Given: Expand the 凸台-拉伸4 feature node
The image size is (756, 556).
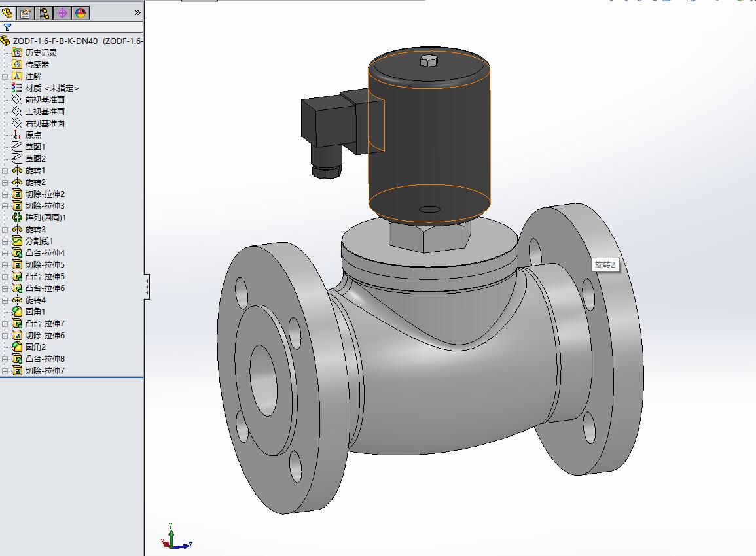Looking at the screenshot, I should pyautogui.click(x=5, y=253).
